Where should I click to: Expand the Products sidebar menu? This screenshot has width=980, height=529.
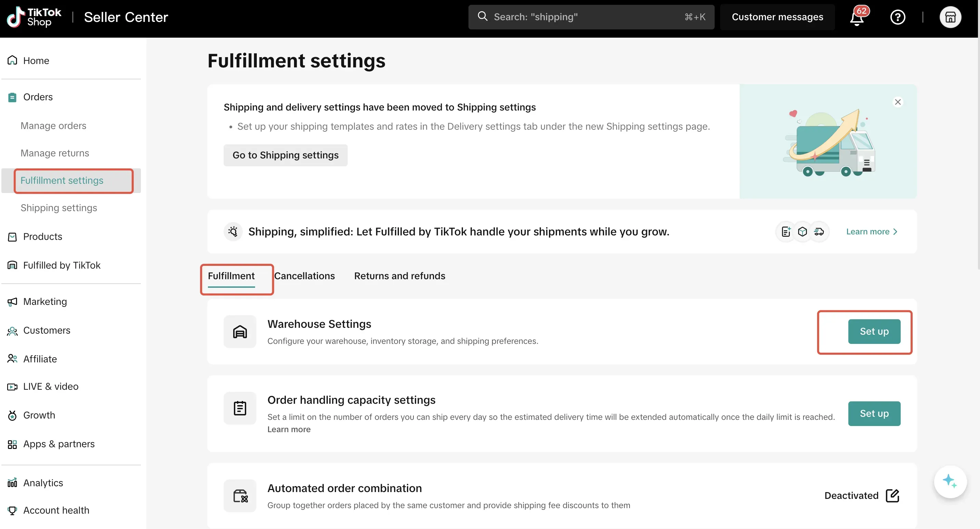(43, 237)
